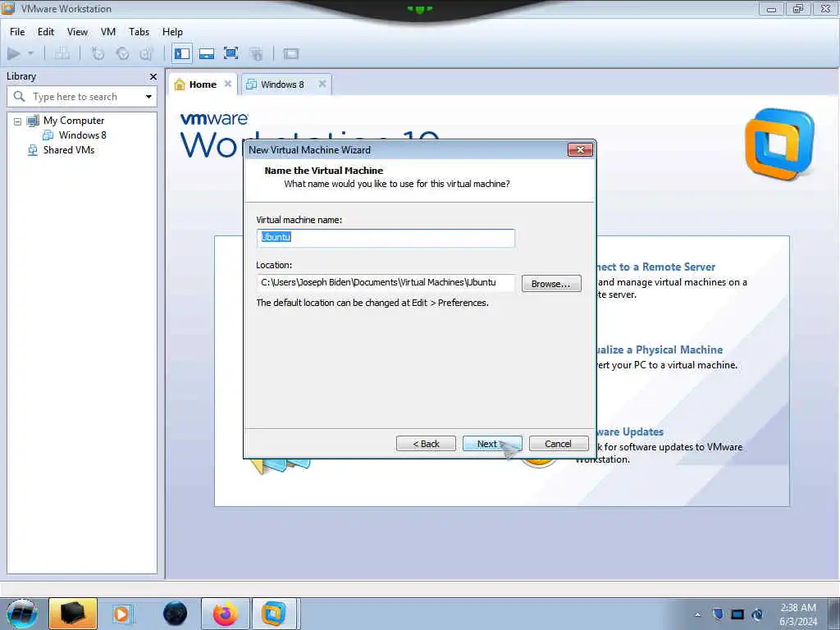Open the File menu
The width and height of the screenshot is (840, 630).
pyautogui.click(x=17, y=32)
